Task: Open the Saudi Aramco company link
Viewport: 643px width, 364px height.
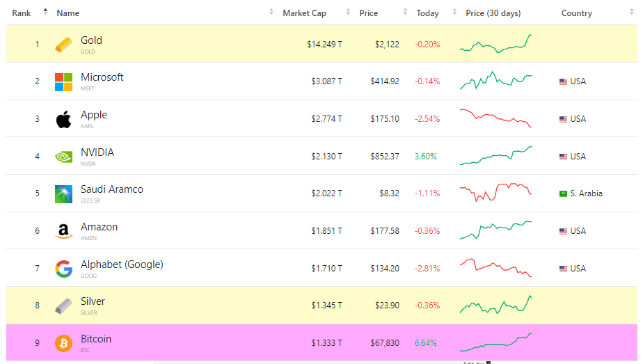Action: pos(112,189)
